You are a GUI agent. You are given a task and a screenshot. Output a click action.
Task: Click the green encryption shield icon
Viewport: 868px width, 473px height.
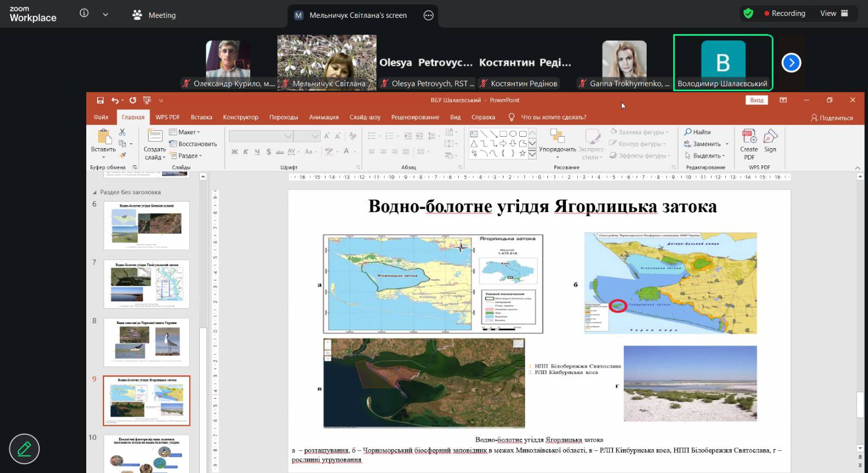(748, 14)
